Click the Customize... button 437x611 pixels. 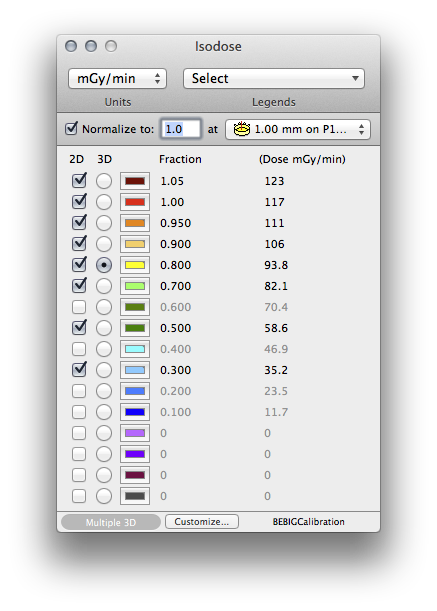pos(202,522)
